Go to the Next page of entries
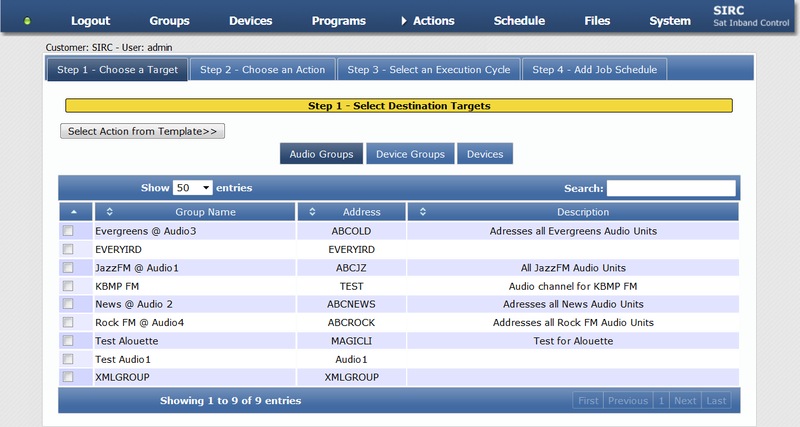800x427 pixels. (x=685, y=401)
